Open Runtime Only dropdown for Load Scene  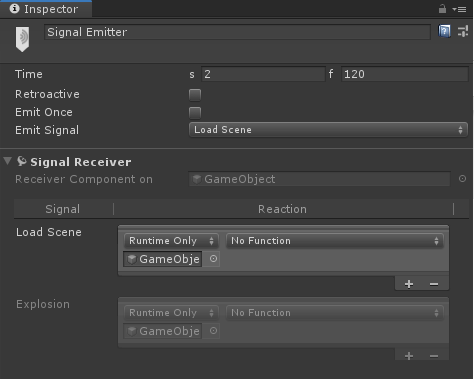point(171,241)
